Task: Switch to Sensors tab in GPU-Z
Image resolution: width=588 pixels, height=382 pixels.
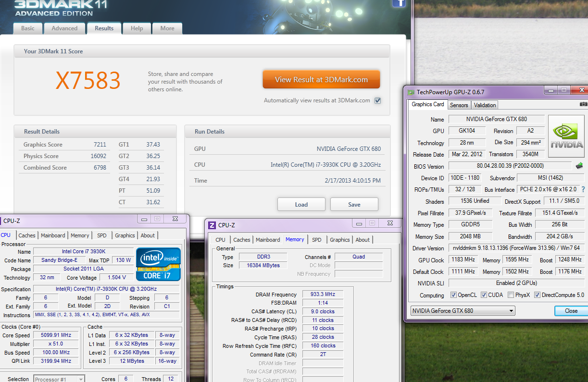Action: pos(459,105)
